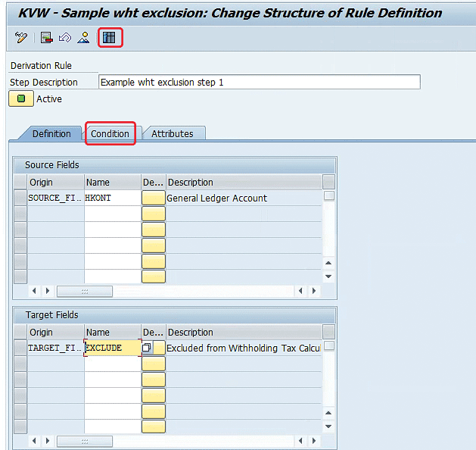Screen dimensions: 476x450
Task: Click the table settings icon in Source Fields
Action: click(x=328, y=182)
